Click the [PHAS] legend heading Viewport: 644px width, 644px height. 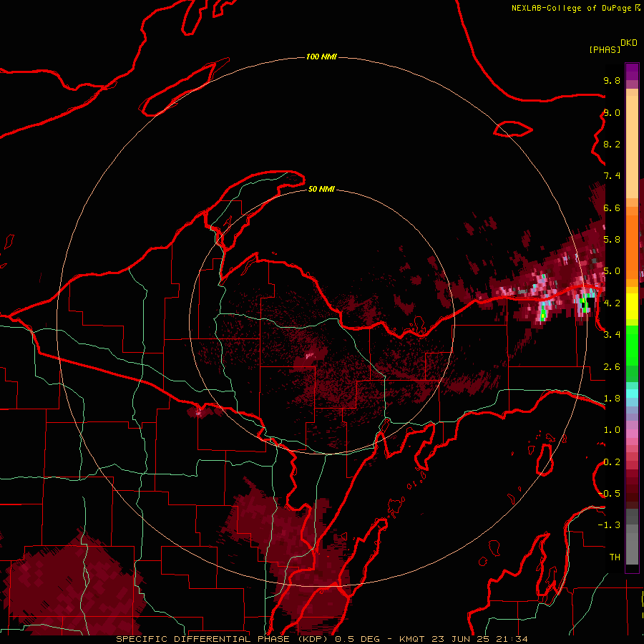[605, 49]
